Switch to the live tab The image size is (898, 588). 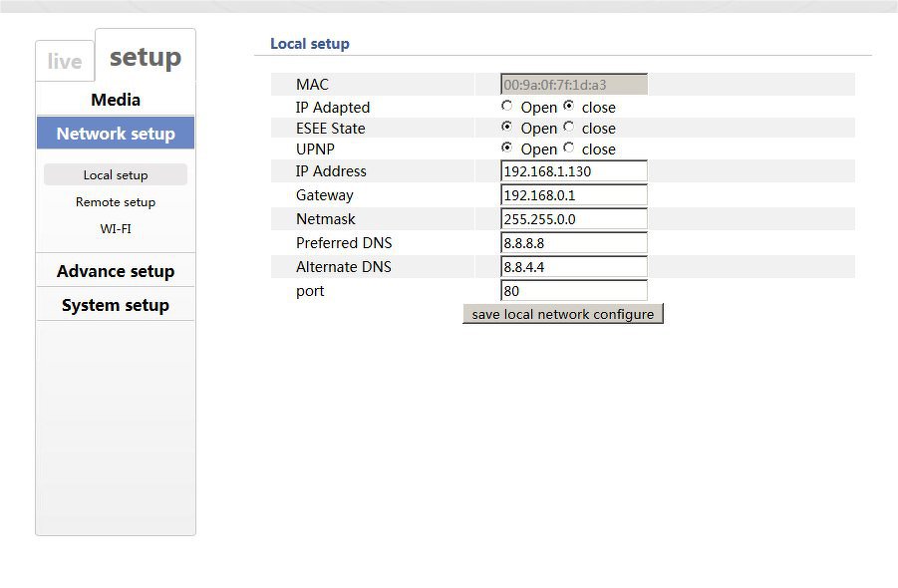tap(64, 62)
